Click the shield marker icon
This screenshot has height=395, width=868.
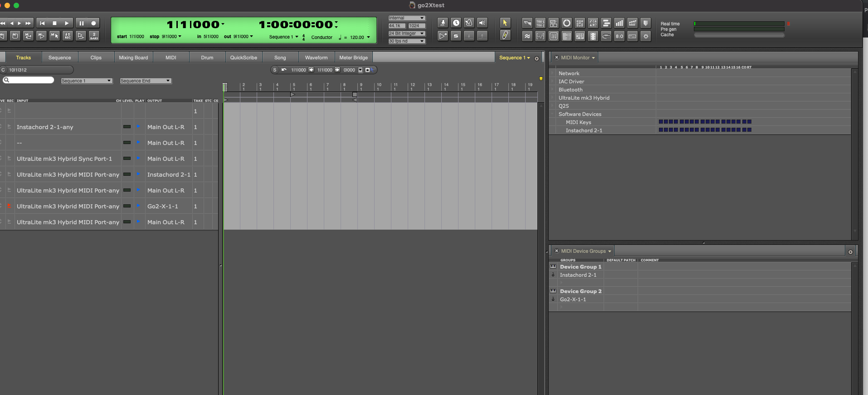coord(645,23)
